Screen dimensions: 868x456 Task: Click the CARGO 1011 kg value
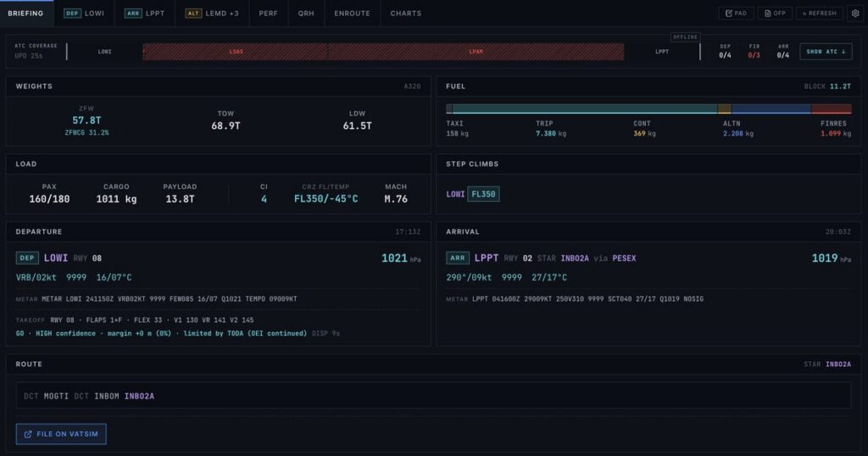click(x=116, y=199)
